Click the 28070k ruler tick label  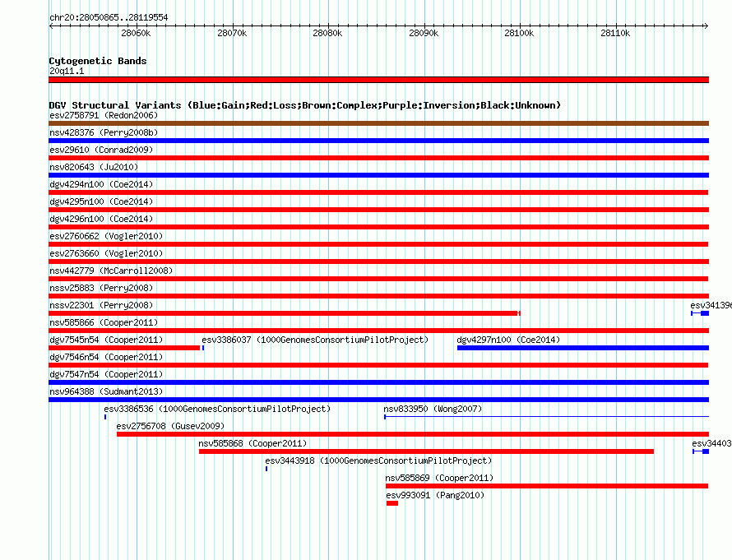(232, 33)
